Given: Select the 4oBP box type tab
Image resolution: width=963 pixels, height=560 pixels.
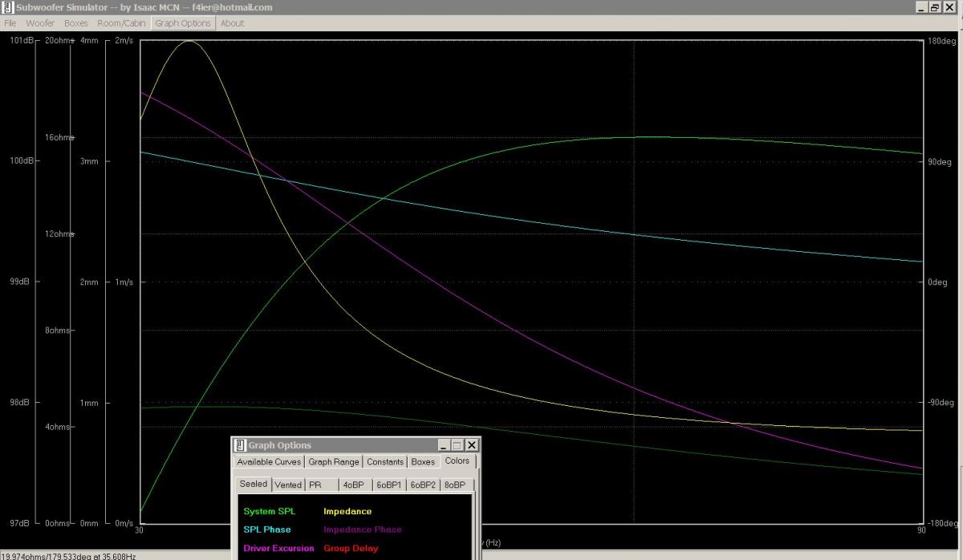Looking at the screenshot, I should coord(354,485).
